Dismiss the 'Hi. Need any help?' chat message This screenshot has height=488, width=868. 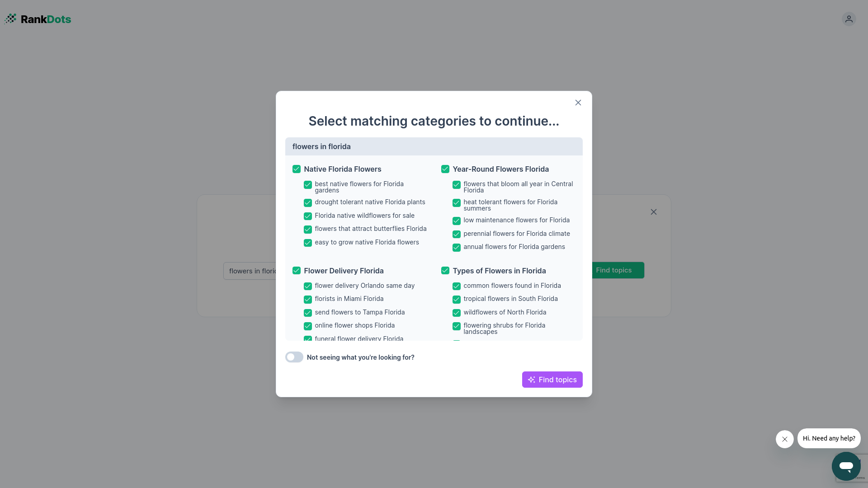[784, 439]
